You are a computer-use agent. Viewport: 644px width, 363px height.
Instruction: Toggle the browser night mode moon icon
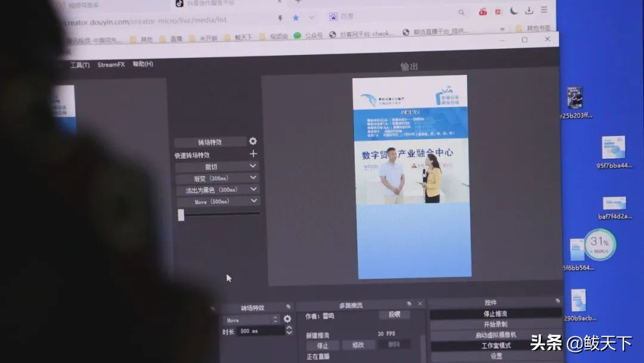point(514,11)
